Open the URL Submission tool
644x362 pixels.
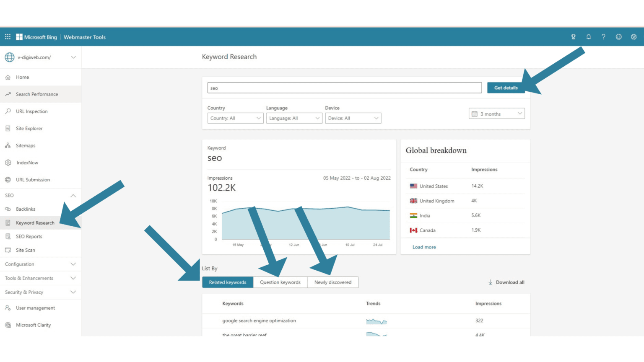33,179
